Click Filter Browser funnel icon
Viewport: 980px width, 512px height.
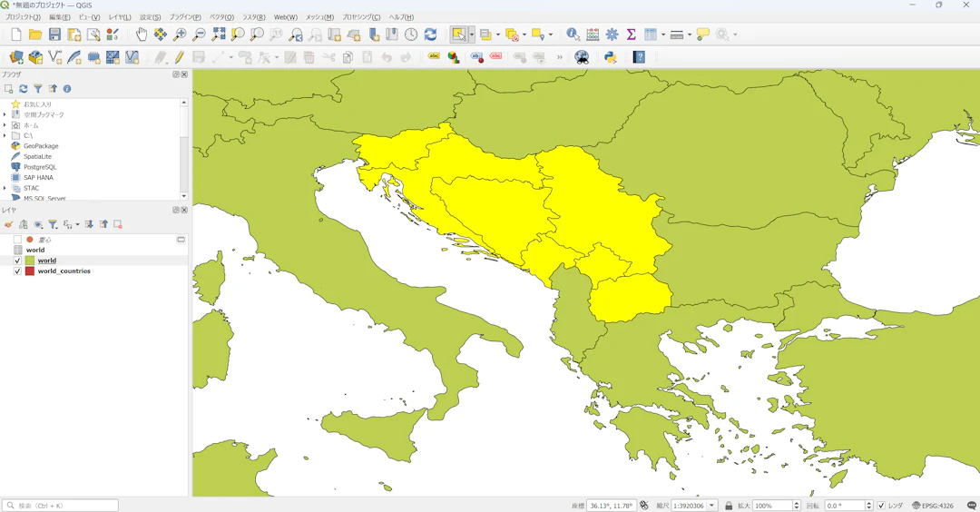pyautogui.click(x=37, y=89)
